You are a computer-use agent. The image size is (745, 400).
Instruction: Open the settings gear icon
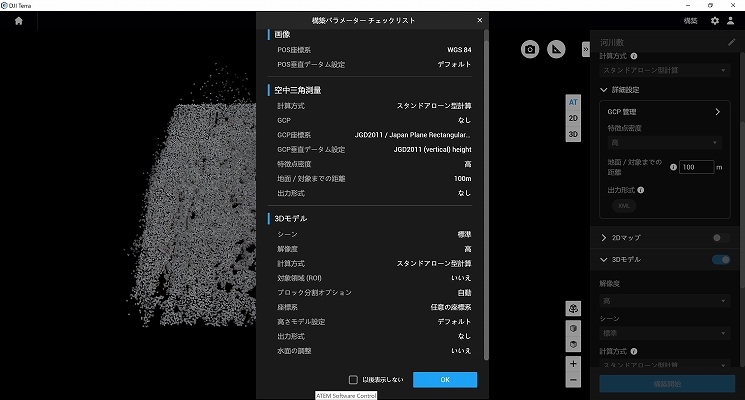point(714,21)
